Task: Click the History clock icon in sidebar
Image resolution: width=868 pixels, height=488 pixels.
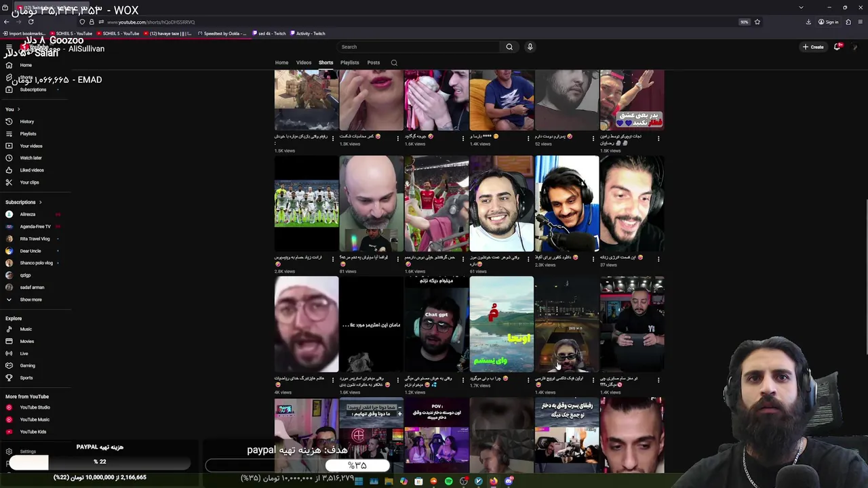Action: click(9, 121)
